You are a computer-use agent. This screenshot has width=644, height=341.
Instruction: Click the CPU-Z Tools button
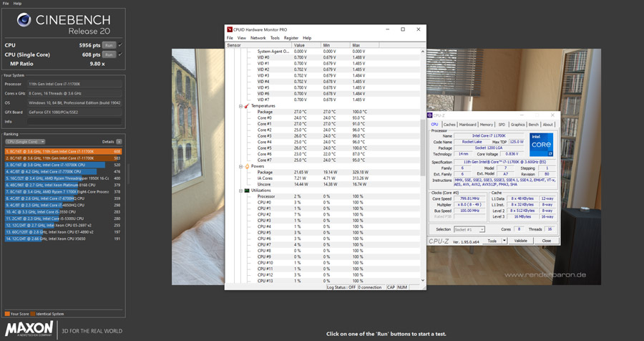[x=492, y=241]
